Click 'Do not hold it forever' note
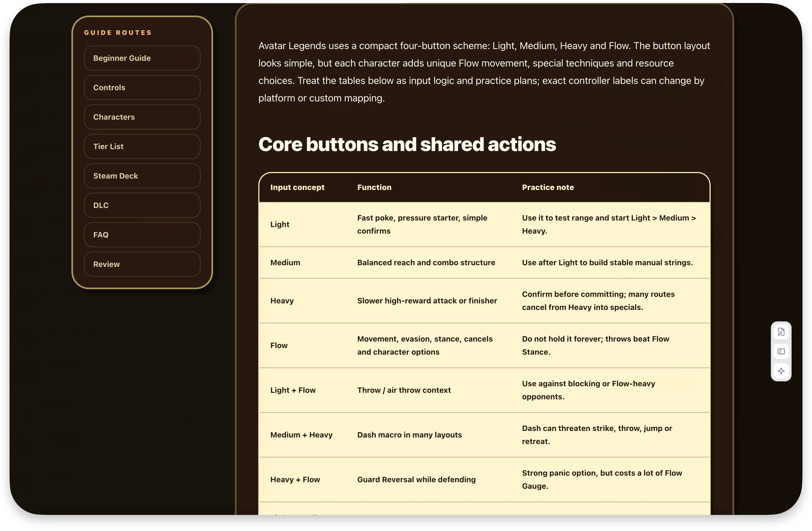The height and width of the screenshot is (531, 812). 596,345
